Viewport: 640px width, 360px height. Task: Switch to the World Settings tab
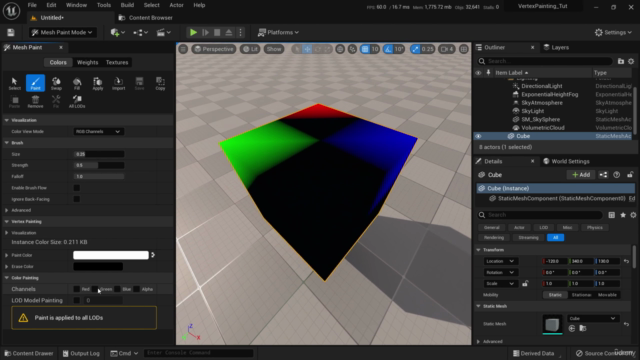click(x=566, y=161)
